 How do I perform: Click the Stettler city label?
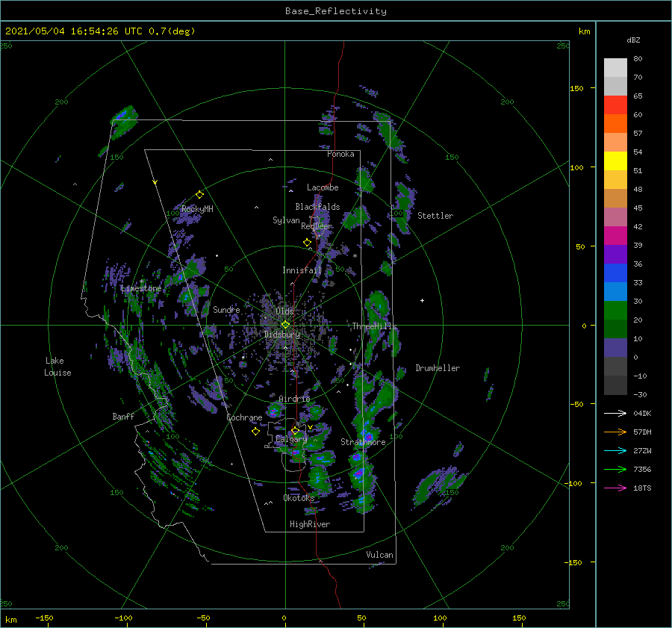435,216
